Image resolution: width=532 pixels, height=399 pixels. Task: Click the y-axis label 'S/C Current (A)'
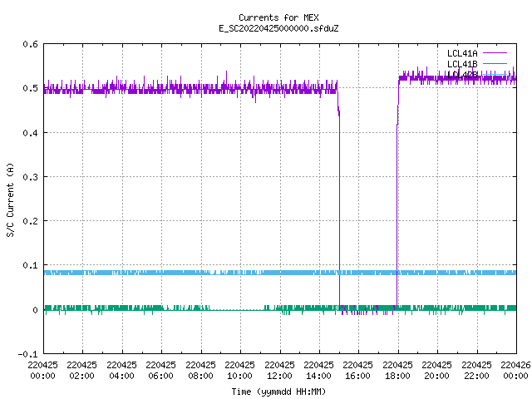click(x=10, y=199)
